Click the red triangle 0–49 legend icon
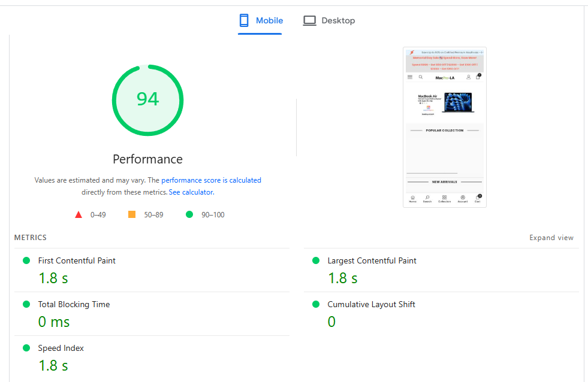 (x=79, y=215)
